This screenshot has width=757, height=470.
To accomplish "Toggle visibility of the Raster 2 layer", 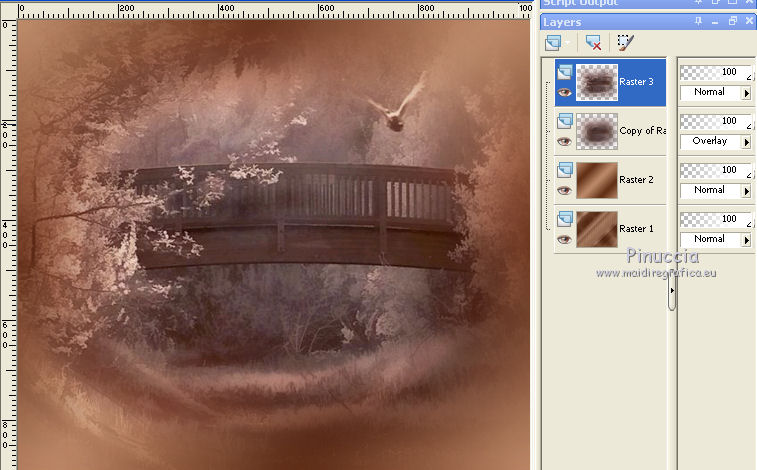I will (x=564, y=191).
